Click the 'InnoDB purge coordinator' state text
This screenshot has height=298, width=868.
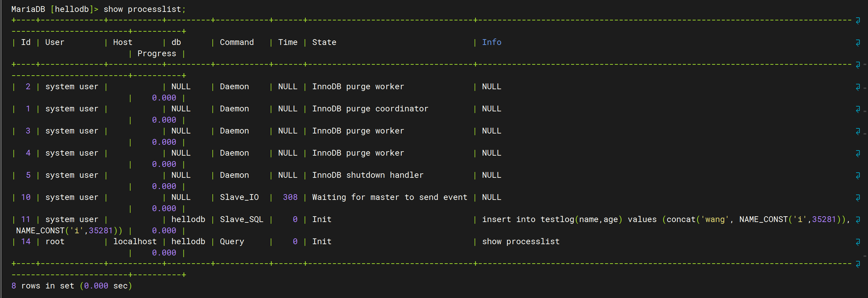[370, 109]
